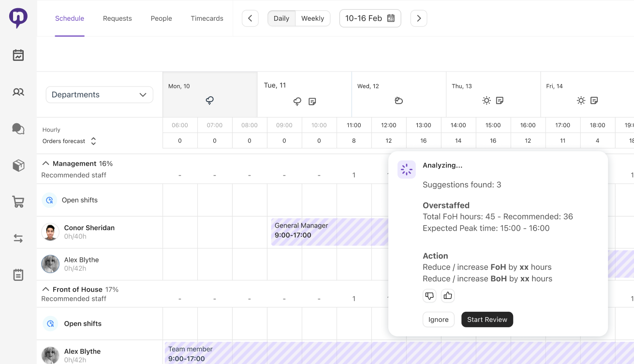Open the people group icon in sidebar
The image size is (634, 364).
coord(18,92)
